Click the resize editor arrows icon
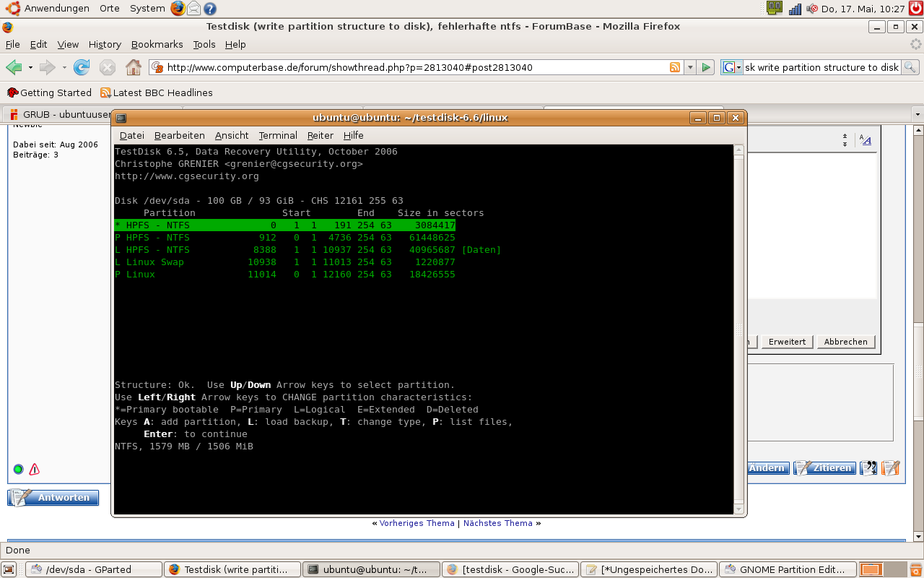 point(845,140)
